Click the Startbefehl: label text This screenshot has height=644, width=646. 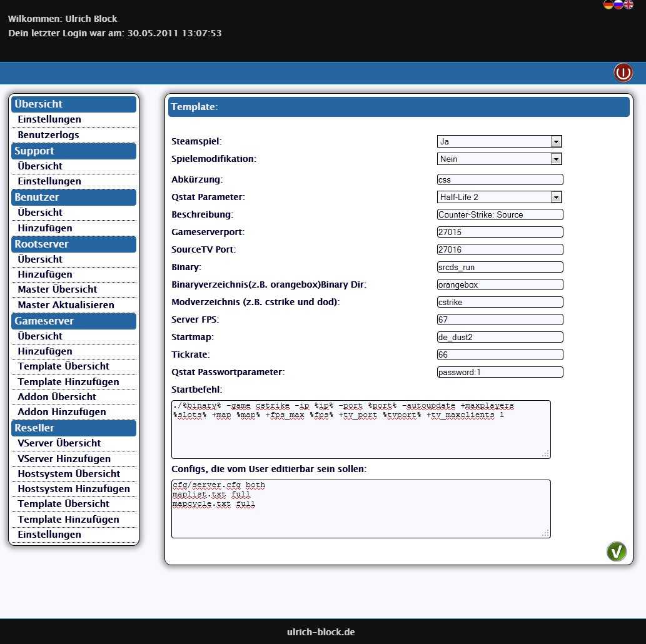[197, 390]
